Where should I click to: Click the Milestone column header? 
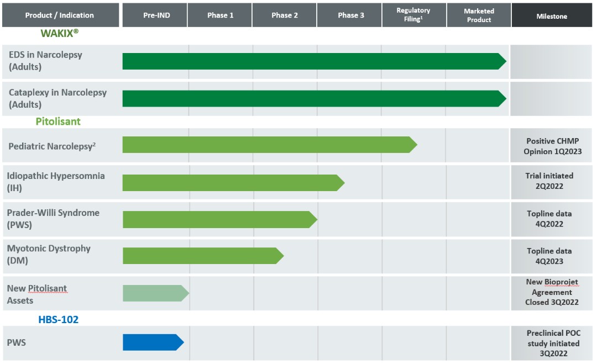coord(552,15)
